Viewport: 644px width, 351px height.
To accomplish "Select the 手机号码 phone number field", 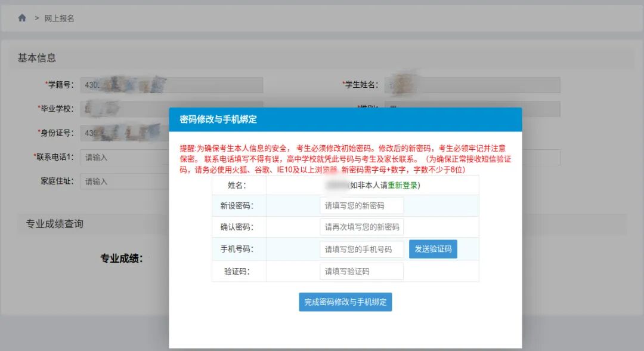I will click(361, 249).
